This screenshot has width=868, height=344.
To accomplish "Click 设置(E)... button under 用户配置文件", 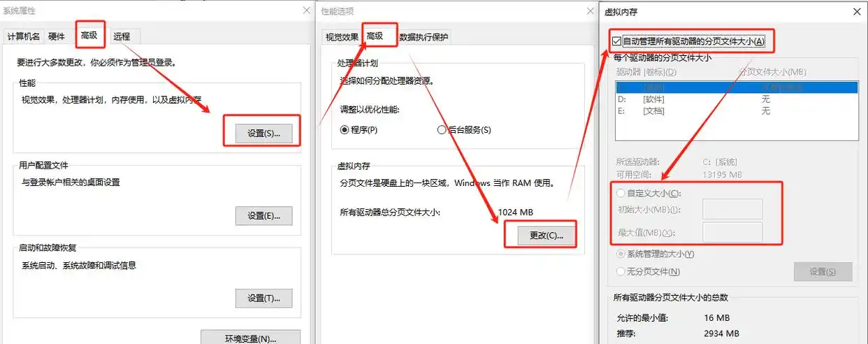I will (263, 216).
